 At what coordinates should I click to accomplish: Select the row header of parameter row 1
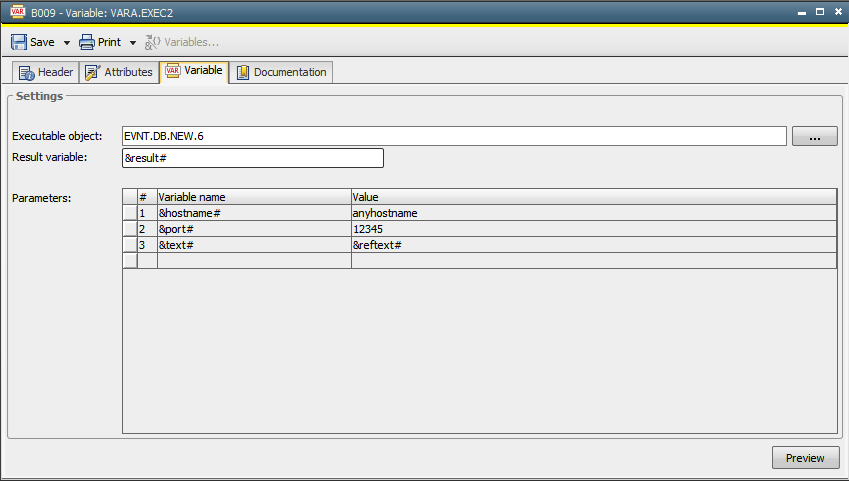129,213
